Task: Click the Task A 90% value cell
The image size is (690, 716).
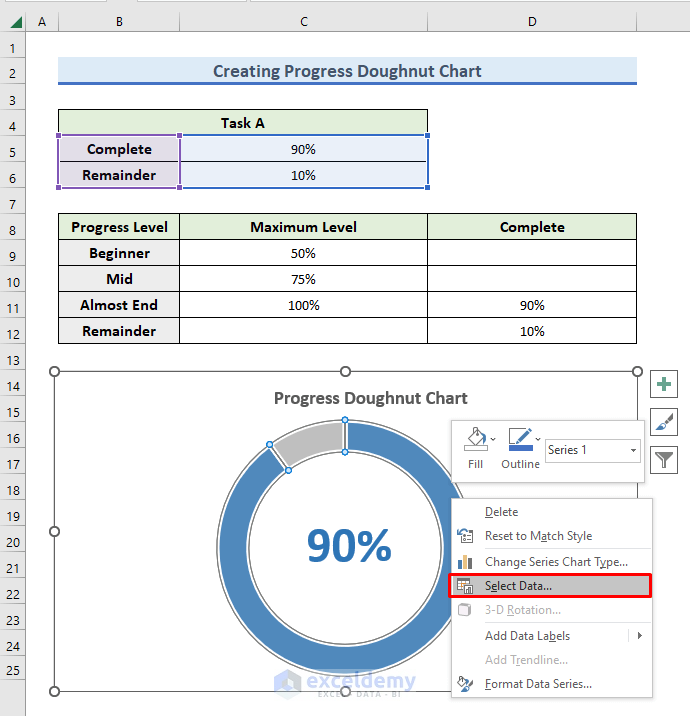Action: coord(304,149)
